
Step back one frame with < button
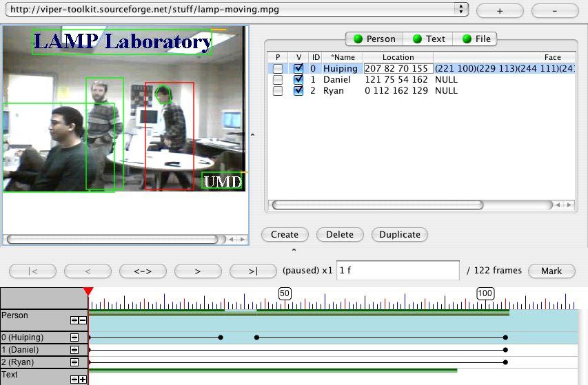(88, 271)
